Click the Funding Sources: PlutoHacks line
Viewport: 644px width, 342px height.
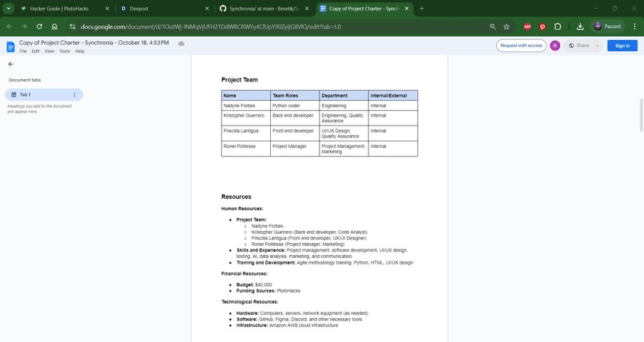(268, 291)
